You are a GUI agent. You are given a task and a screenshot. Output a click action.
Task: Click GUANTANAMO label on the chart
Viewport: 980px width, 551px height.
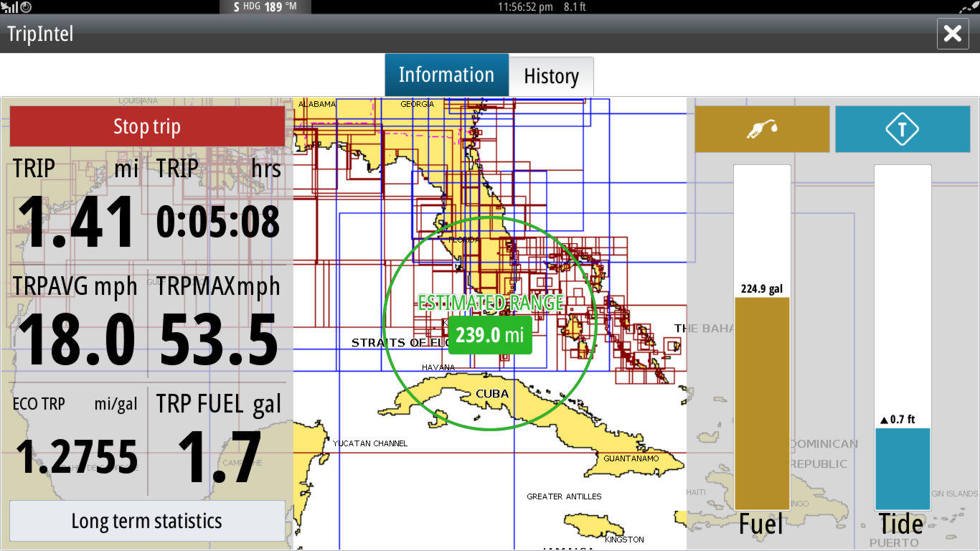click(631, 458)
